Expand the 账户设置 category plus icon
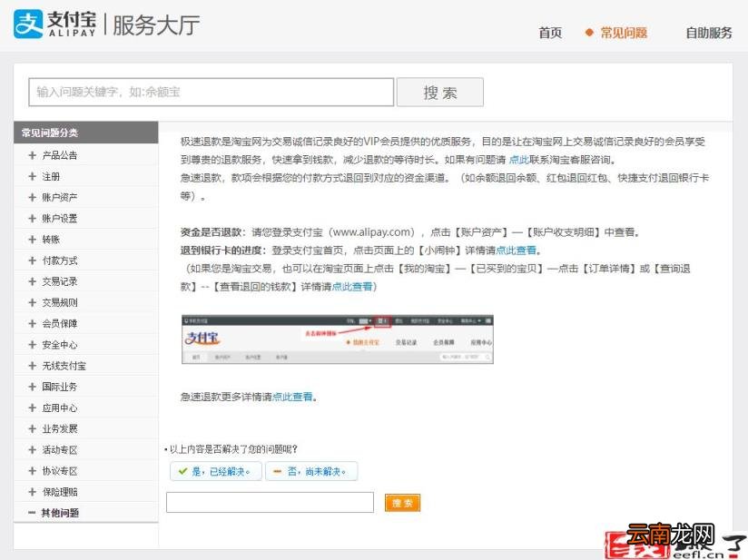 32,219
